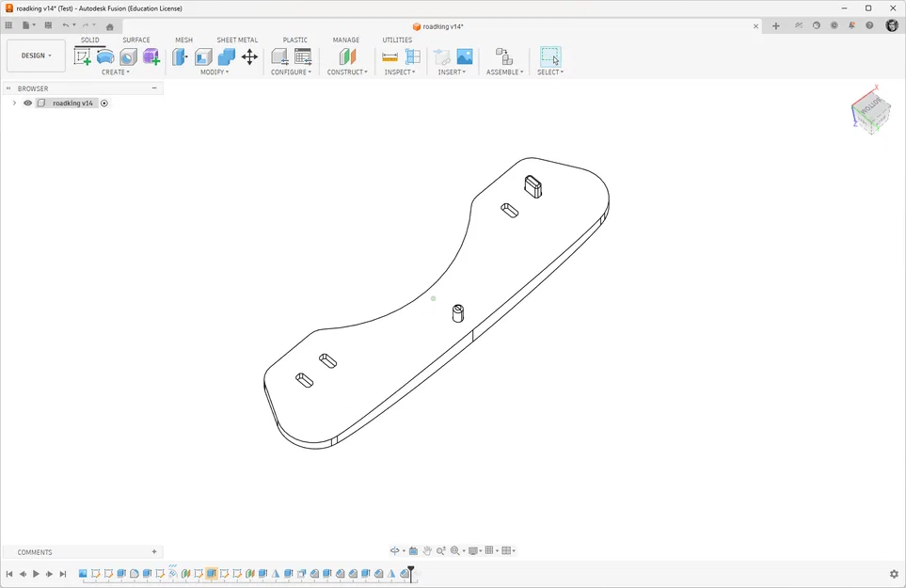Open the Create Form tool

pos(151,56)
